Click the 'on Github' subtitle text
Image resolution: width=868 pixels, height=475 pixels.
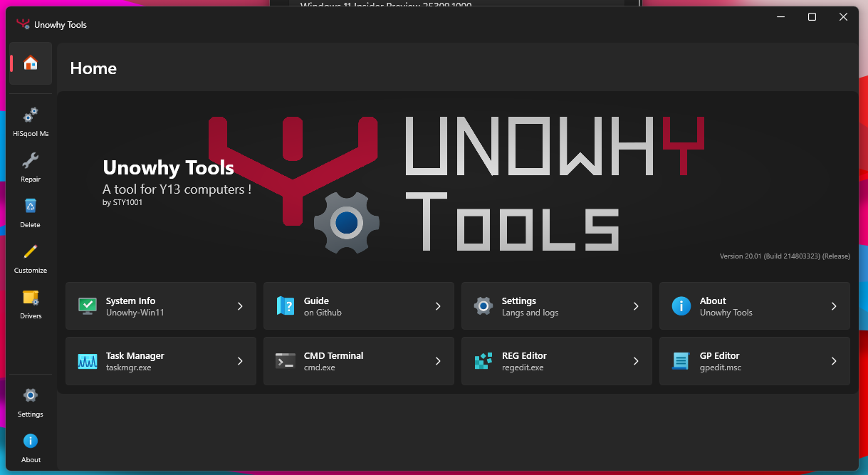[x=323, y=313]
